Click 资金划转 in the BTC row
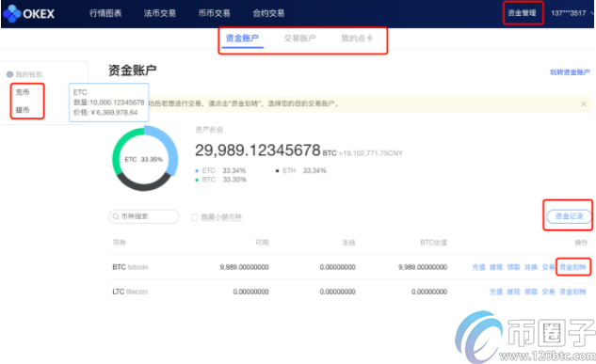 pyautogui.click(x=572, y=267)
